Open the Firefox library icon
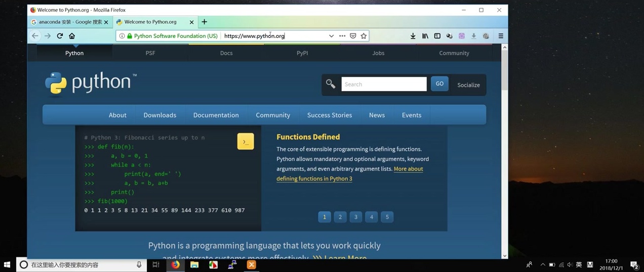644x272 pixels. 425,36
